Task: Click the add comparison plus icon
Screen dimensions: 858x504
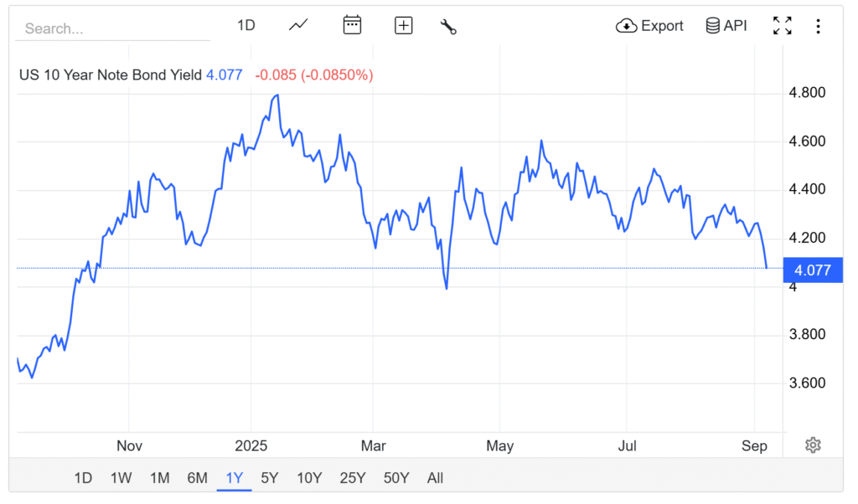Action: click(x=404, y=25)
